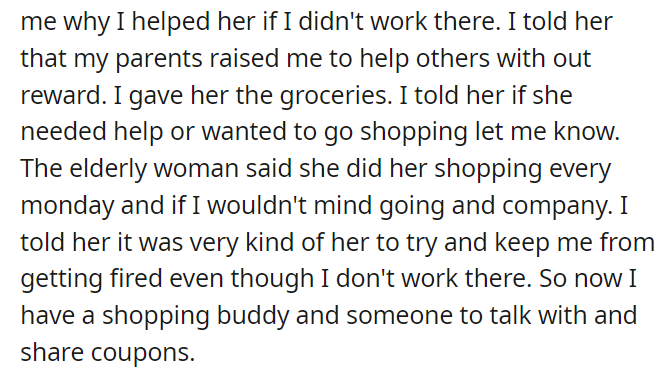
Task: Click the word "wanted" in the text
Action: (244, 132)
